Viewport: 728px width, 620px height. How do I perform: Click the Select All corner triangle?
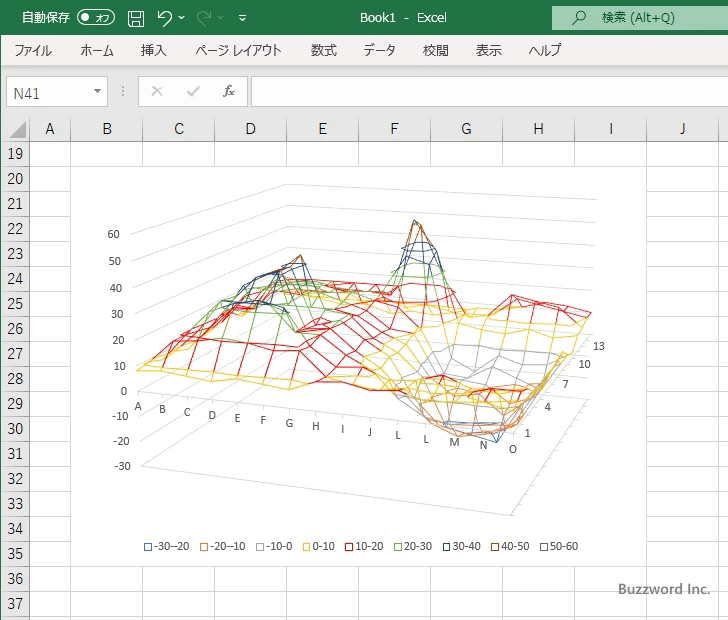(x=18, y=130)
